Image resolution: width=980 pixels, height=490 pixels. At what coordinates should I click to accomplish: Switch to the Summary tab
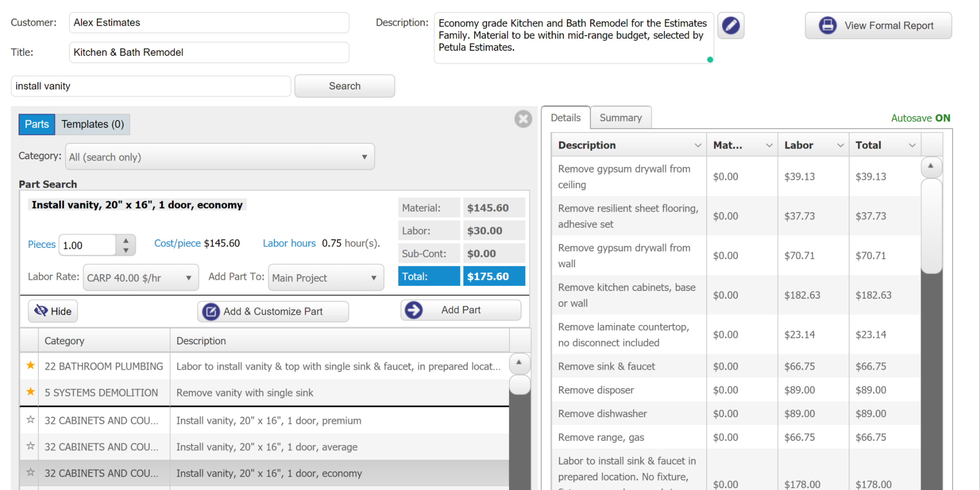(620, 118)
